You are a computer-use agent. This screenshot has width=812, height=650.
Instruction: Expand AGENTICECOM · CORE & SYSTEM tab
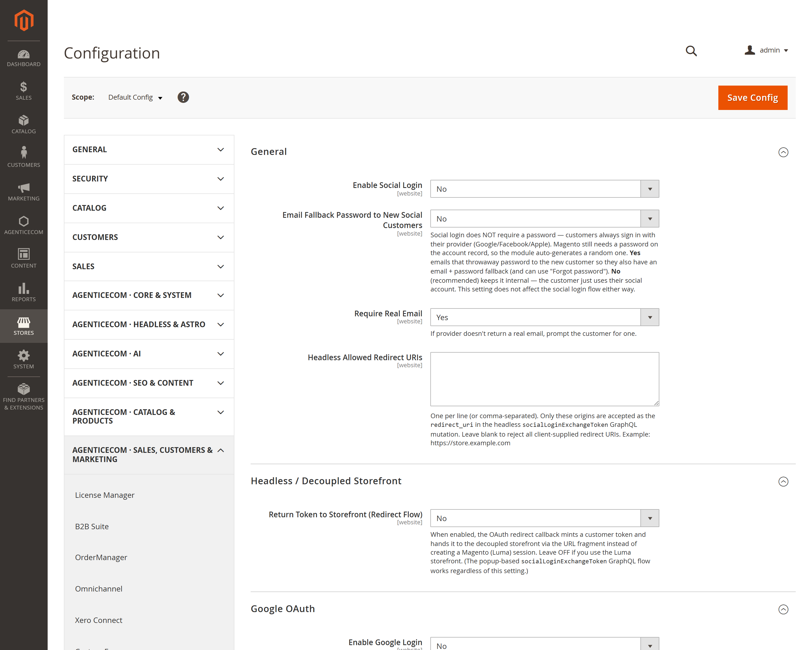pos(149,295)
